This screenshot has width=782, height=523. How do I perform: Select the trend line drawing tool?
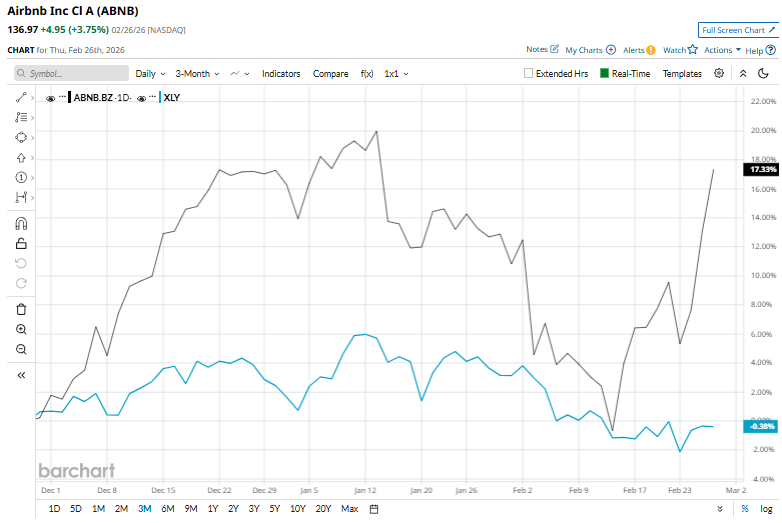21,98
